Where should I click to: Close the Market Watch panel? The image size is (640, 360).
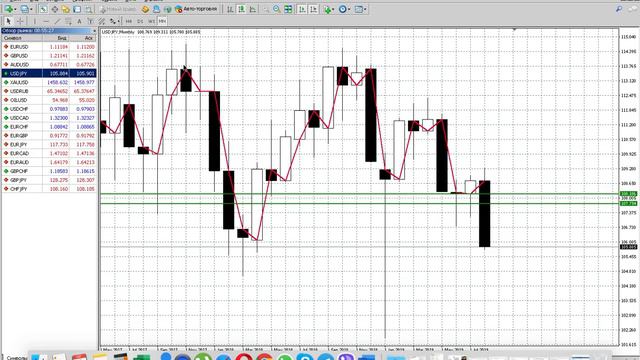pyautogui.click(x=94, y=31)
